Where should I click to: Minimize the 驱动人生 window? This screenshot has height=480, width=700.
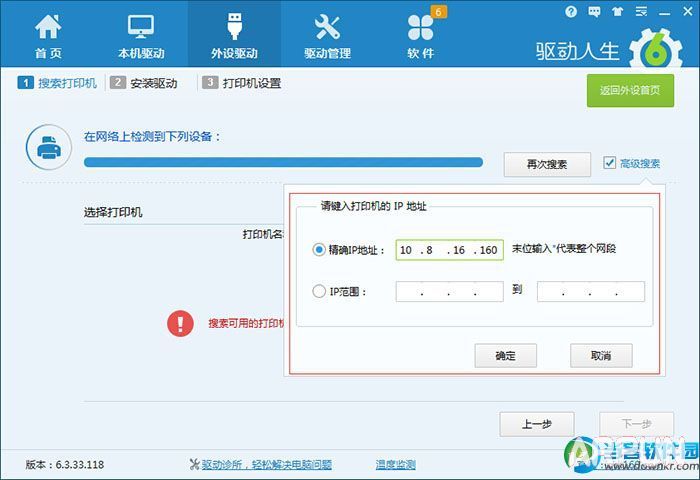(664, 13)
